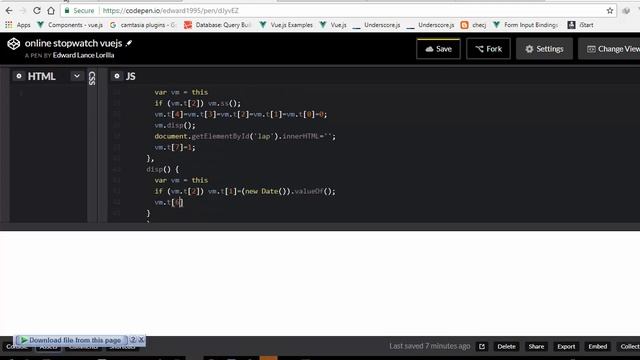
Task: Click the Share button
Action: click(536, 347)
